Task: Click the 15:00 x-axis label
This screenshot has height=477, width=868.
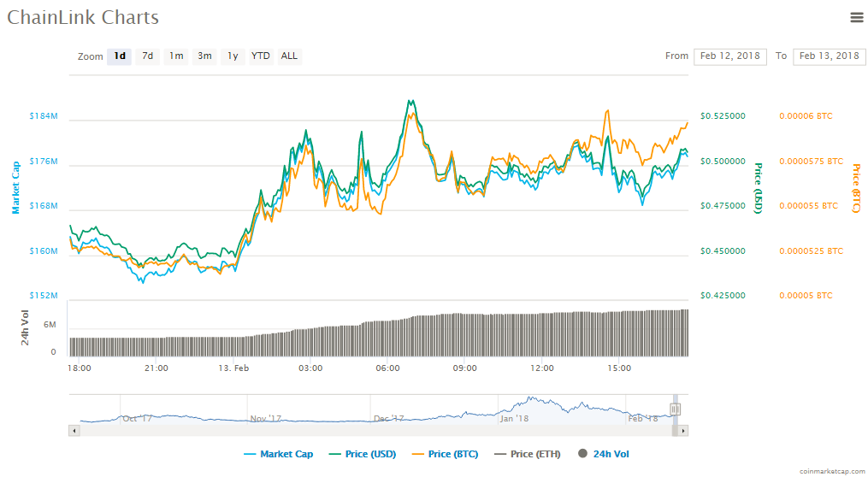Action: point(619,368)
